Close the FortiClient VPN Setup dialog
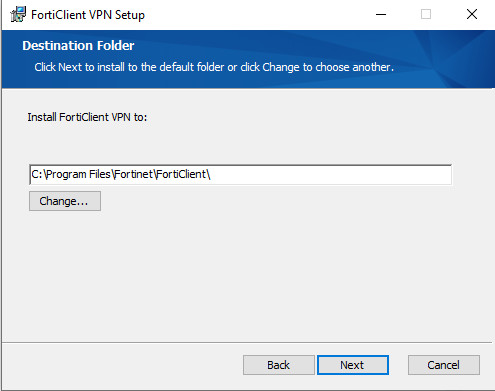The width and height of the screenshot is (495, 391). (x=472, y=14)
